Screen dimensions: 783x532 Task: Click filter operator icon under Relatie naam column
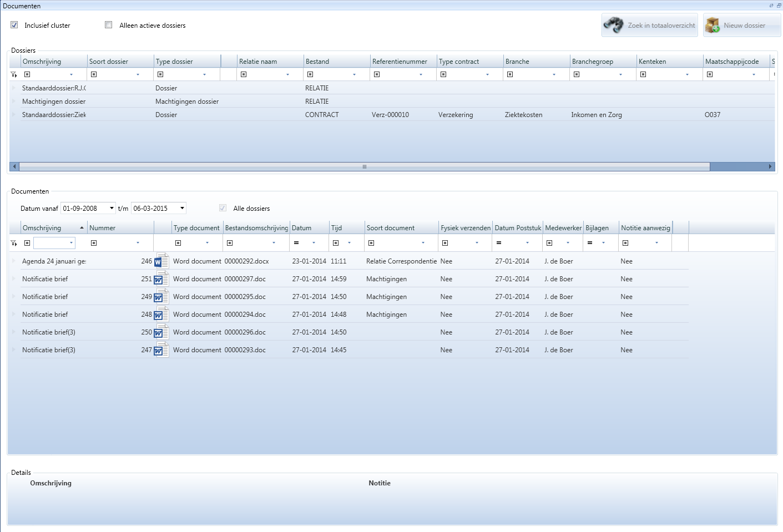click(244, 74)
